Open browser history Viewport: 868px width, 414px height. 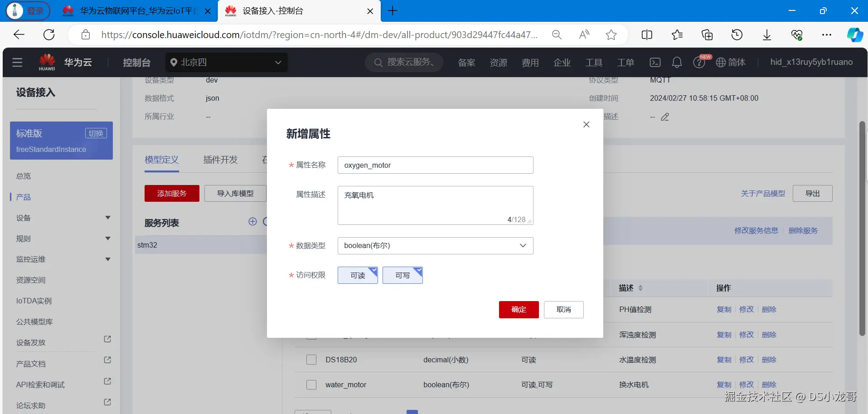click(x=737, y=35)
